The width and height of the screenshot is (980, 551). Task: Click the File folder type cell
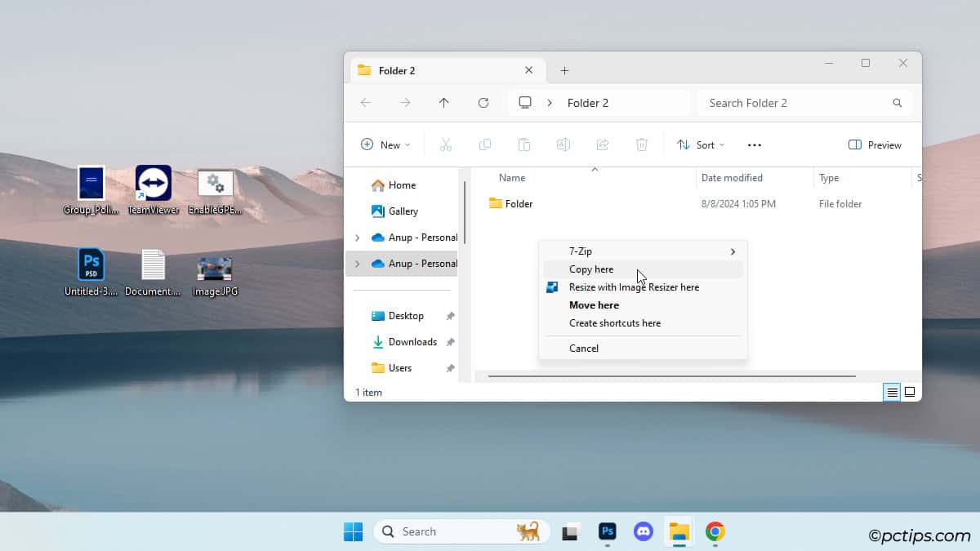click(x=840, y=204)
